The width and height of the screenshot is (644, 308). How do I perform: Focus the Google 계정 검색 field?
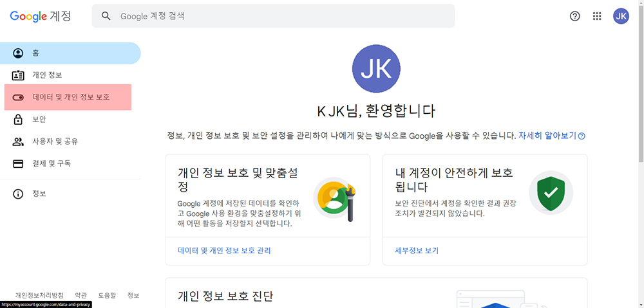tap(273, 16)
